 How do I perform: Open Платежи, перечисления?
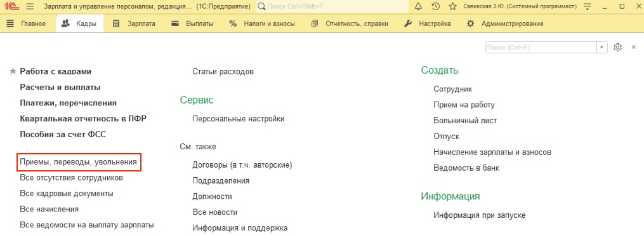point(68,103)
